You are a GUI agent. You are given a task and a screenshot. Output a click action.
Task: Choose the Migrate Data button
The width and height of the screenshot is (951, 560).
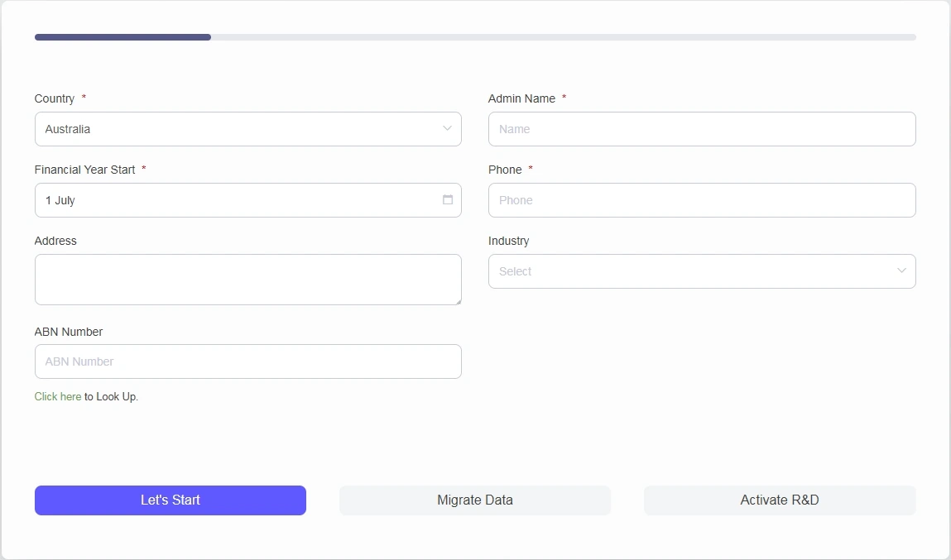pyautogui.click(x=475, y=500)
